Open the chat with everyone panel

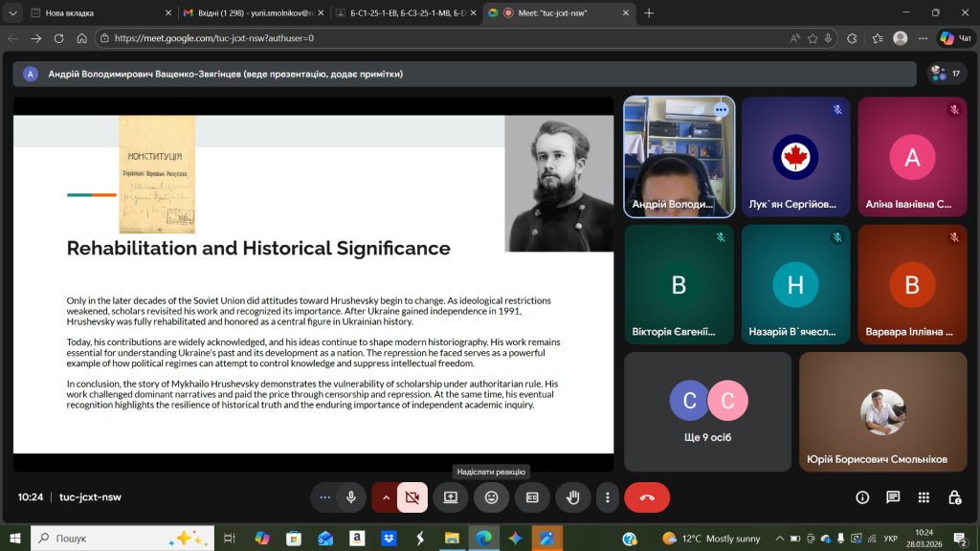tap(893, 497)
